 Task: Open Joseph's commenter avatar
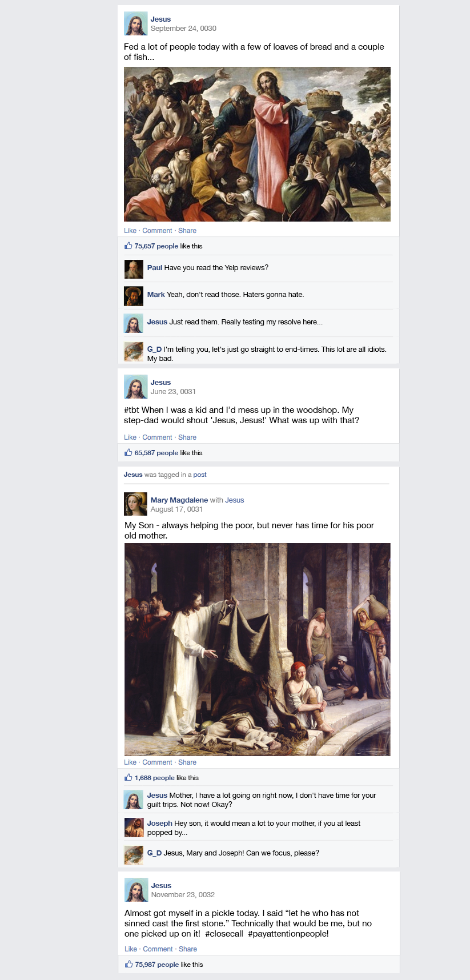[x=134, y=828]
